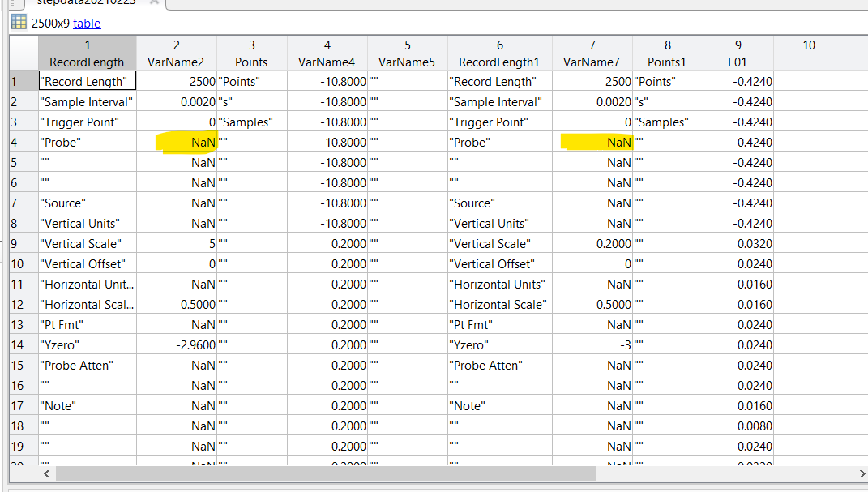Select row header number 4
This screenshot has width=868, height=492.
(x=14, y=143)
